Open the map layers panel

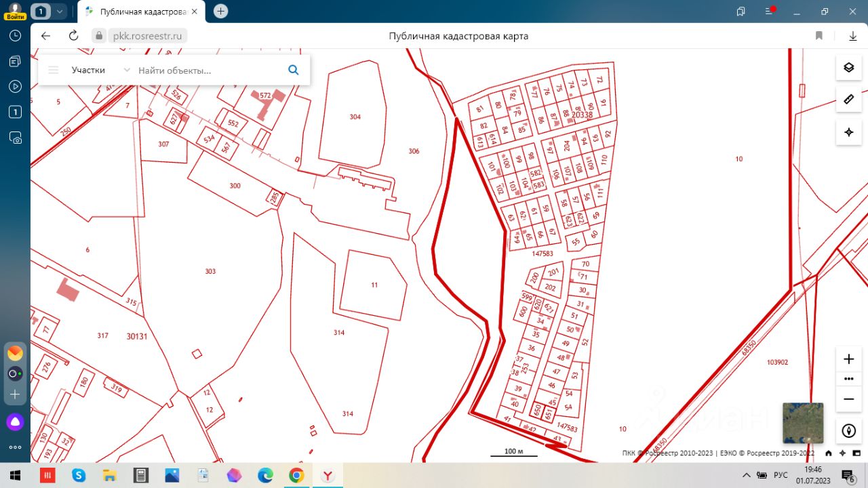848,67
